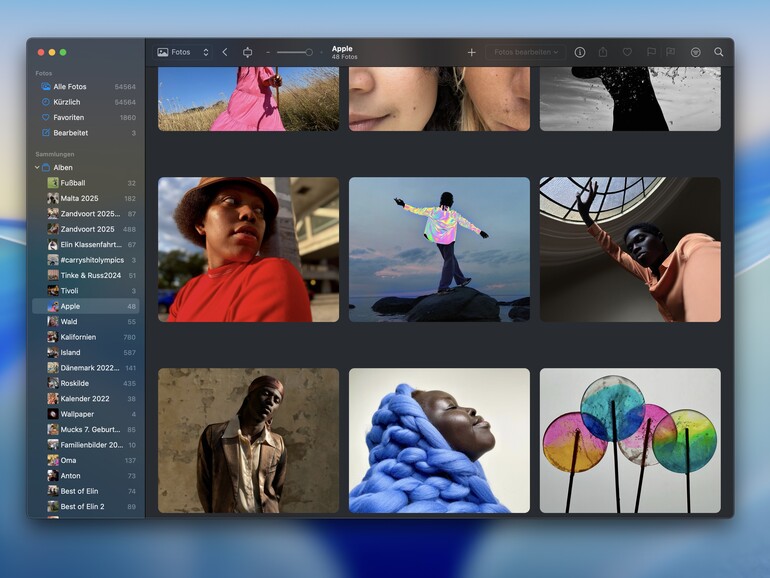Mark as favorite with heart icon

click(627, 52)
